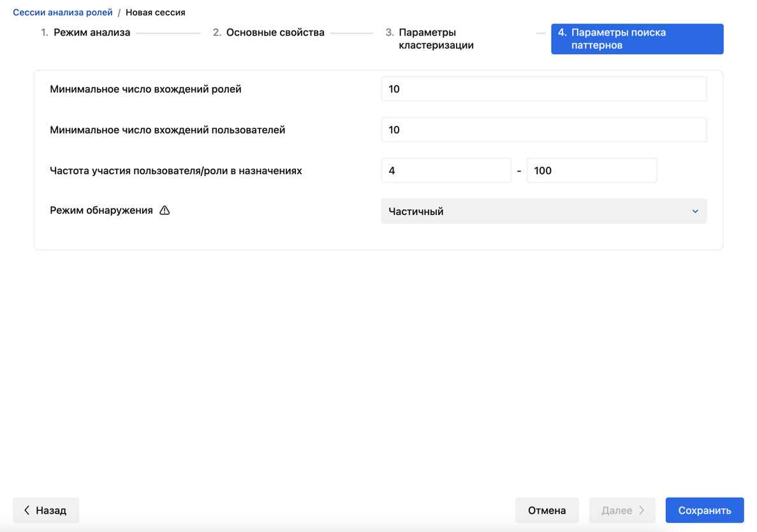Open the Сессии анализа ролей breadcrumb link

coord(62,13)
